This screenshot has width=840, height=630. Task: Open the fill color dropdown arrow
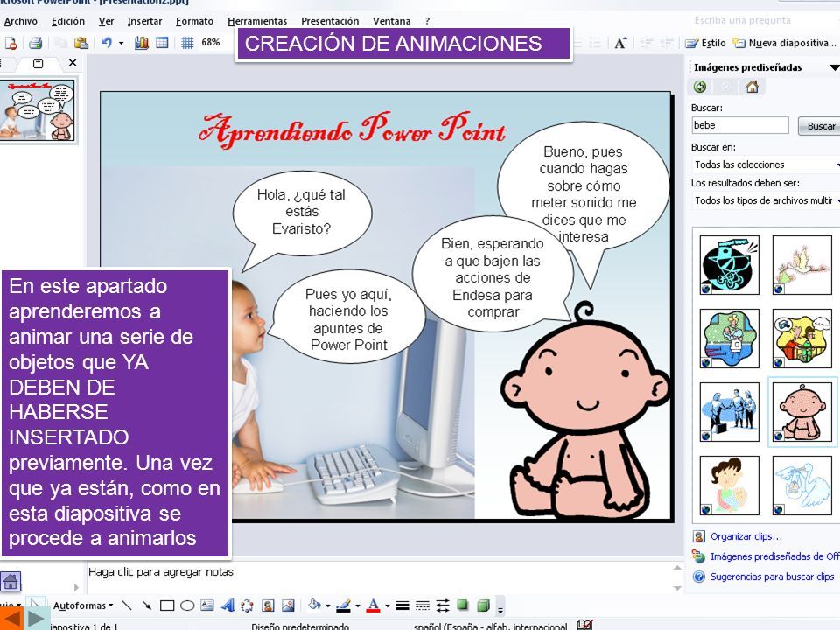pyautogui.click(x=327, y=605)
